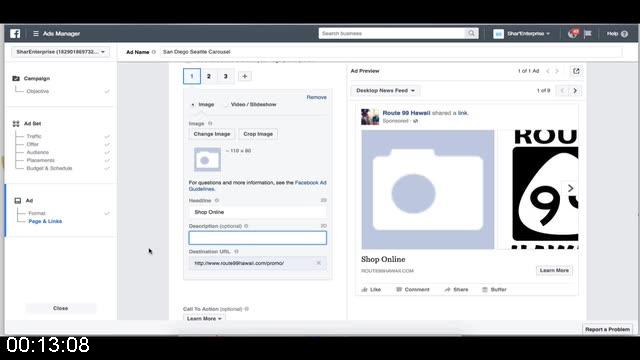
Task: Select the Image radio option
Action: point(193,104)
